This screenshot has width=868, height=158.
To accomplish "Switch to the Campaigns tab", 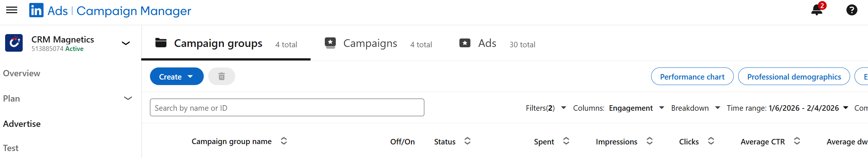I will coord(370,43).
